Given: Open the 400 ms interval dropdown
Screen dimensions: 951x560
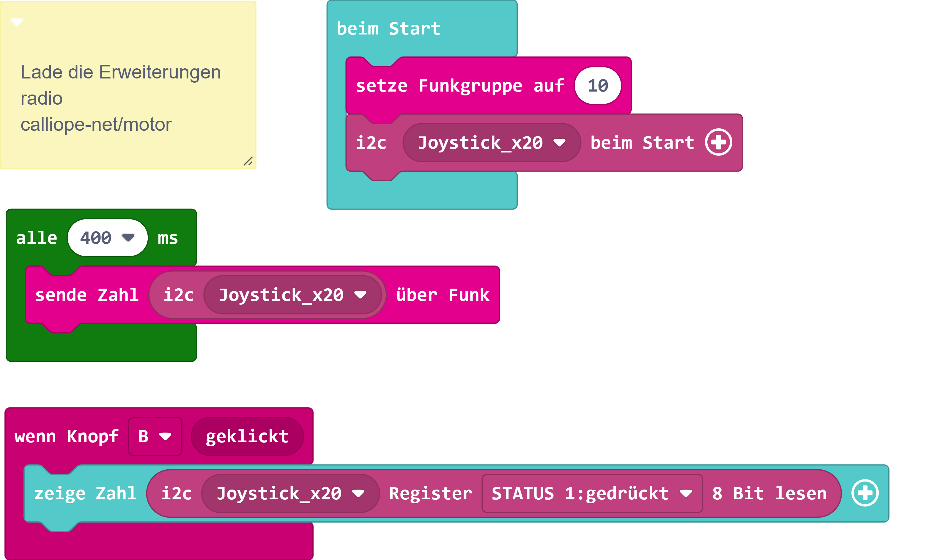Looking at the screenshot, I should pos(107,238).
